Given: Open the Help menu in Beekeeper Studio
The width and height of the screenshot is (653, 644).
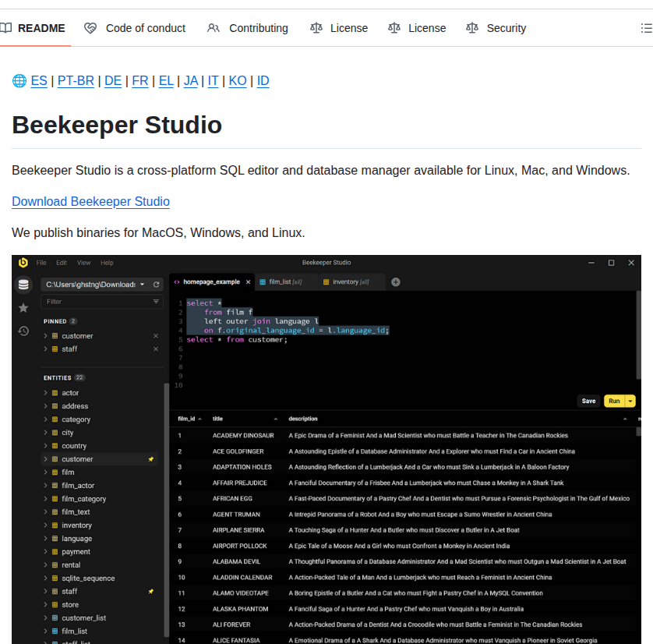Looking at the screenshot, I should tap(107, 263).
